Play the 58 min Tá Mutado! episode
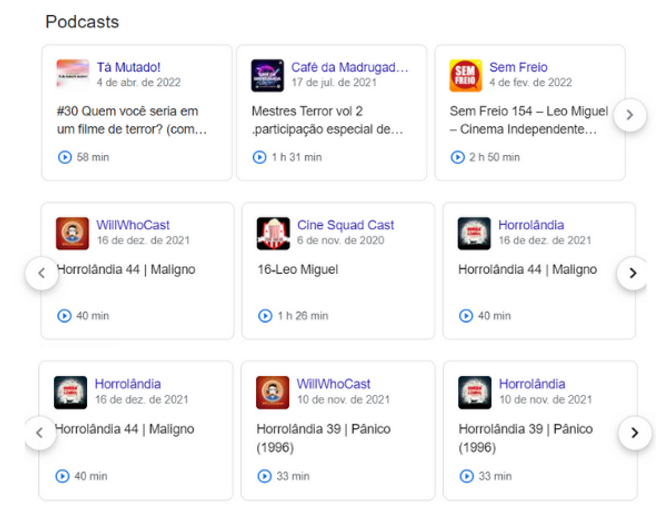656x511 pixels. tap(64, 157)
